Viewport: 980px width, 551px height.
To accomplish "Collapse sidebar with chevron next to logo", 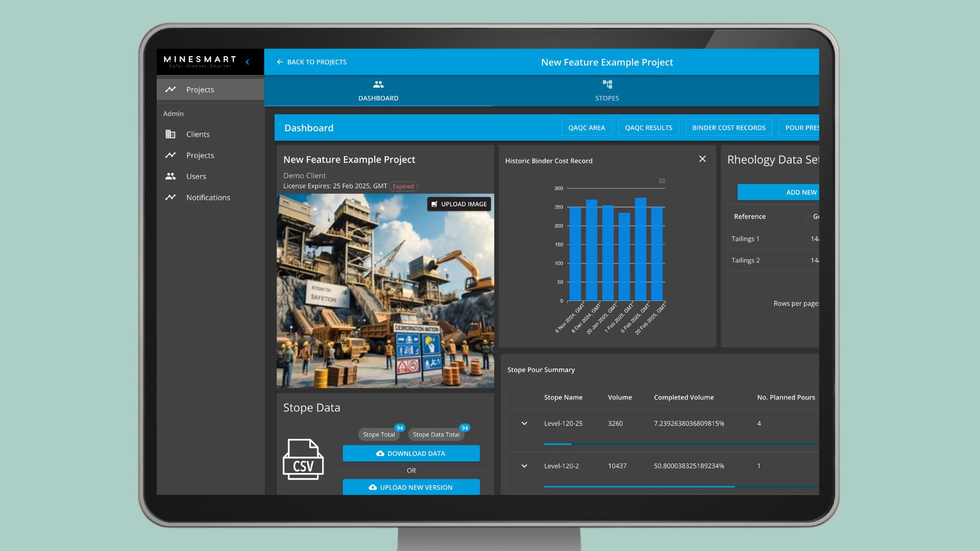I will click(248, 62).
